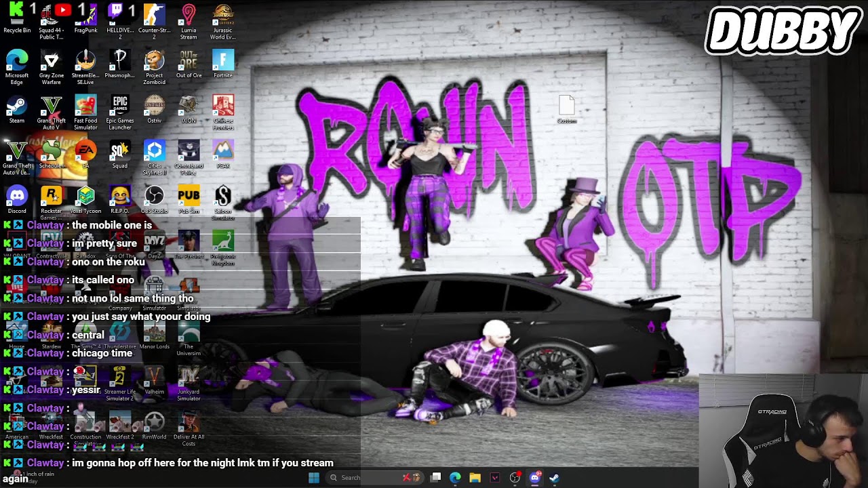Open the Valheim desktop shortcut
This screenshot has height=488, width=868.
pos(154,381)
